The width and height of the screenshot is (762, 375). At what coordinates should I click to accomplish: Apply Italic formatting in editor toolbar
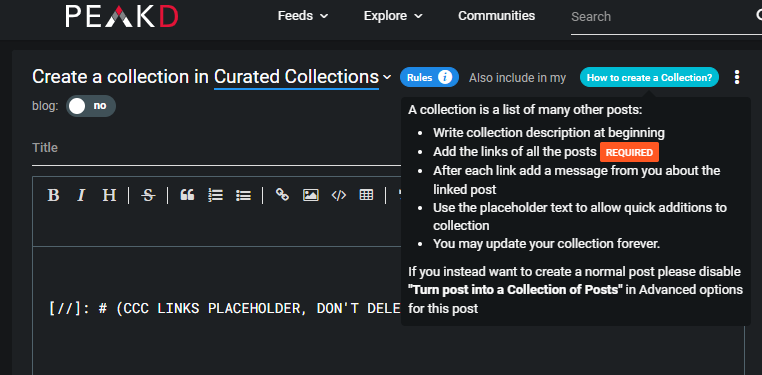point(81,195)
